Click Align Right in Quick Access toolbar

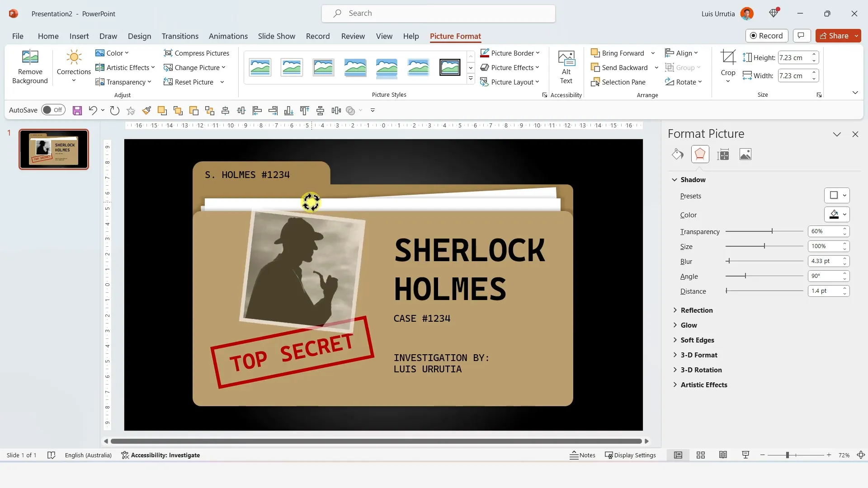tap(273, 110)
